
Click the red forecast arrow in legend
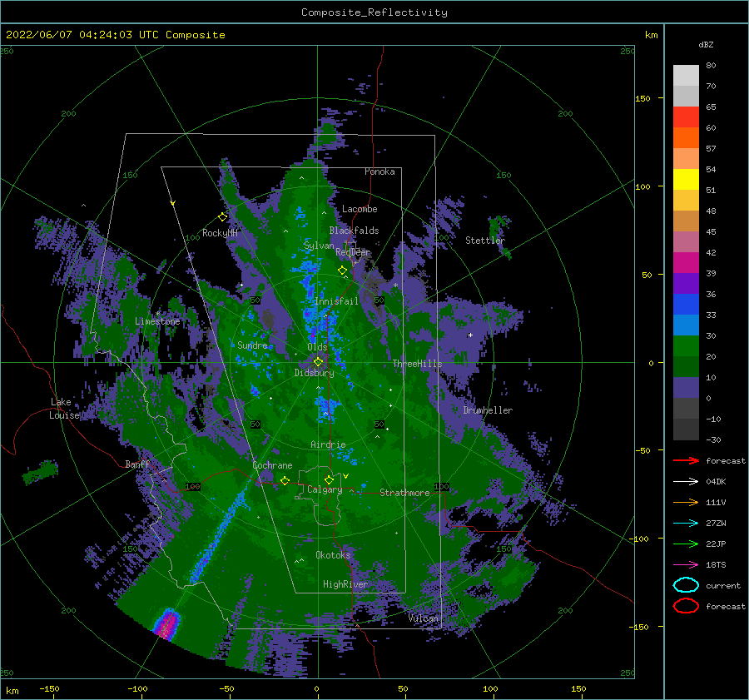[x=686, y=460]
